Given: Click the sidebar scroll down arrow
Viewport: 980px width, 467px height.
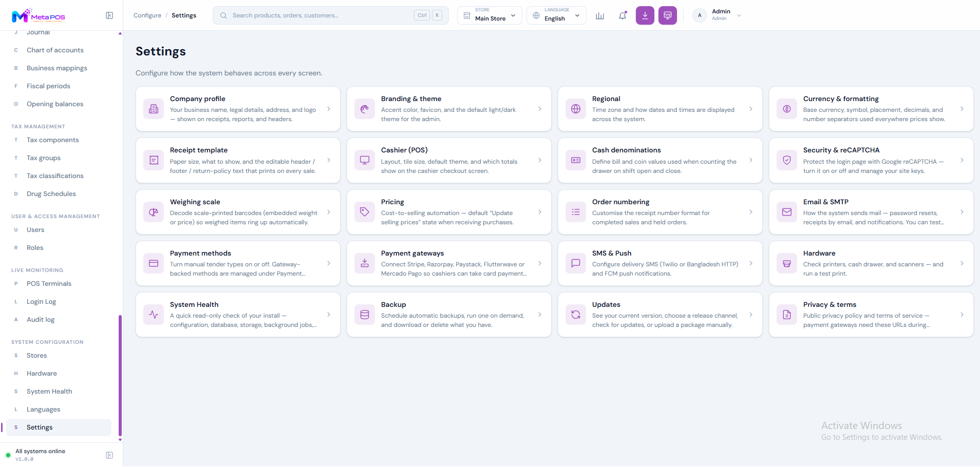Looking at the screenshot, I should [120, 440].
